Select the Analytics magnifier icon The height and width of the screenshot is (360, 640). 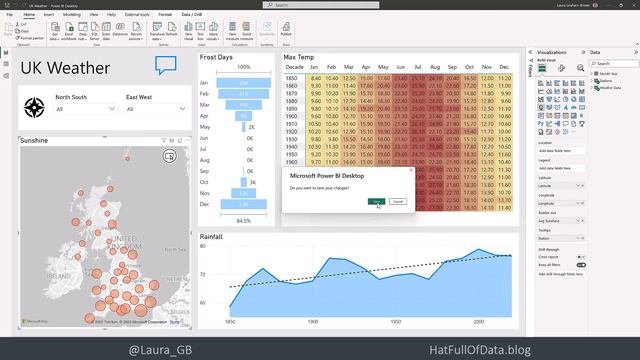click(x=580, y=68)
